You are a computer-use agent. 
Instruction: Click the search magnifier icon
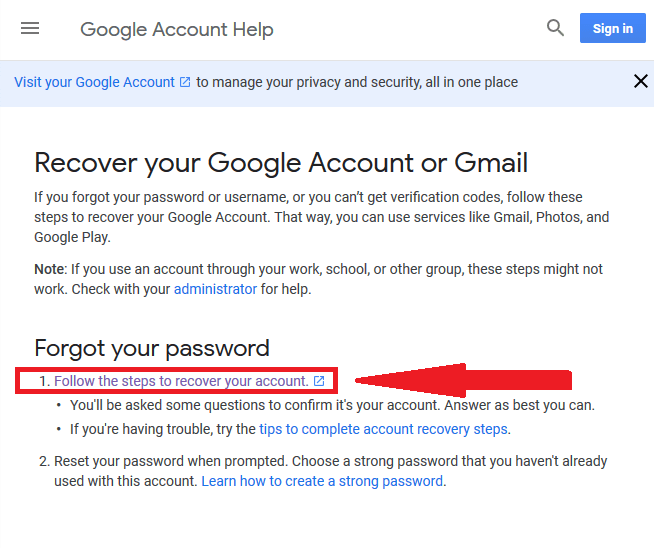[x=555, y=29]
